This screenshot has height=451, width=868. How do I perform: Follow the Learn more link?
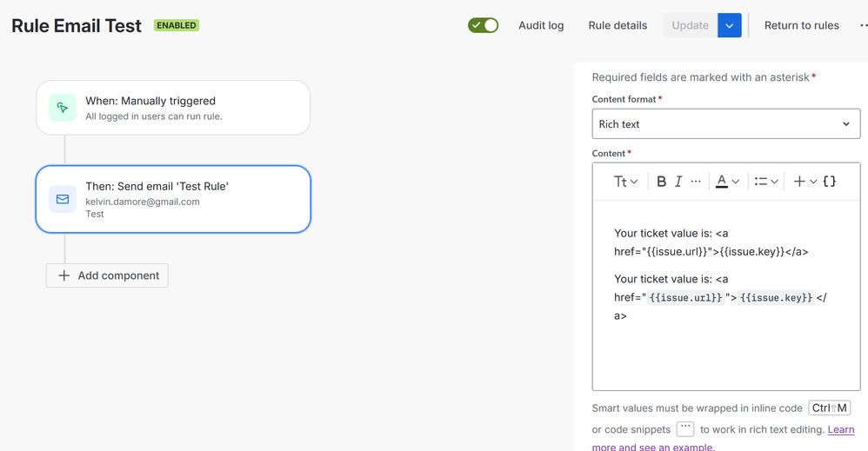[x=840, y=429]
